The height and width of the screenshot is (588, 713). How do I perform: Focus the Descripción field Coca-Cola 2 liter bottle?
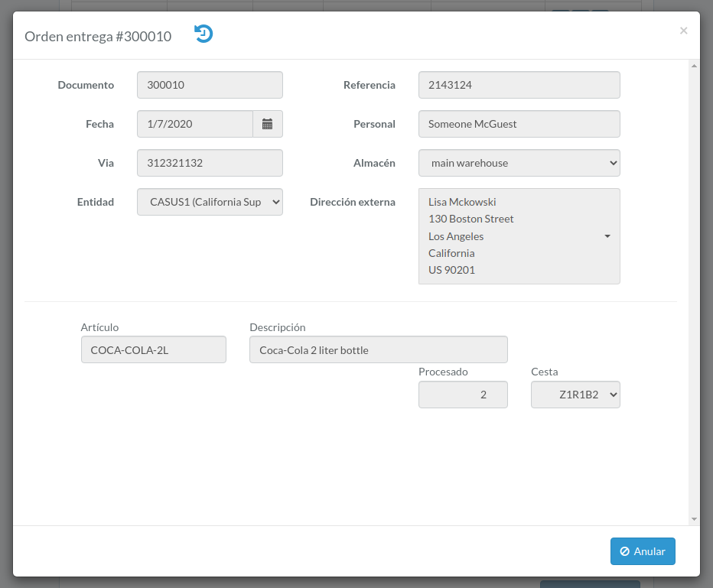pyautogui.click(x=379, y=349)
